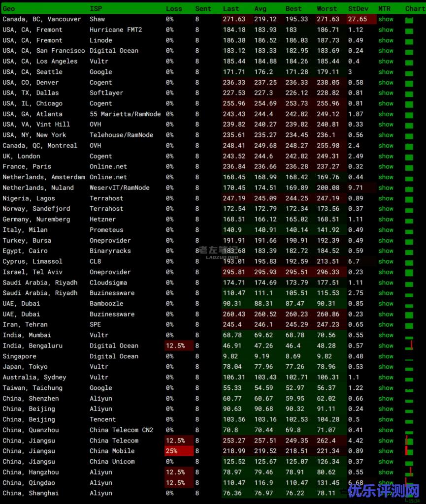
Task: Click the Geo column header
Action: [x=9, y=9]
